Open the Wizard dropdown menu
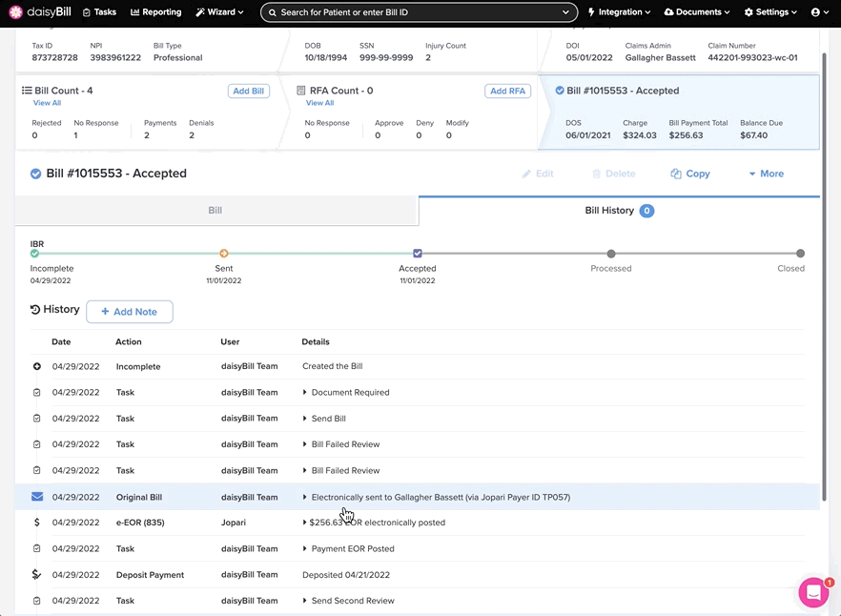The image size is (841, 616). click(219, 12)
